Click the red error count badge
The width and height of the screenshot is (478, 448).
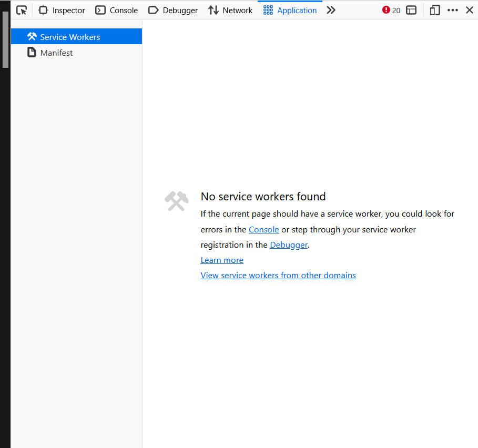(391, 10)
